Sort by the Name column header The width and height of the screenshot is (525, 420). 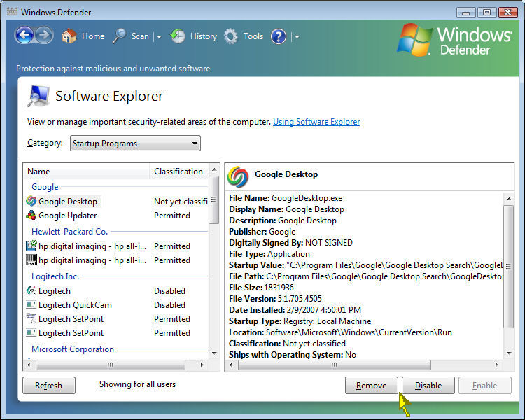tap(86, 171)
